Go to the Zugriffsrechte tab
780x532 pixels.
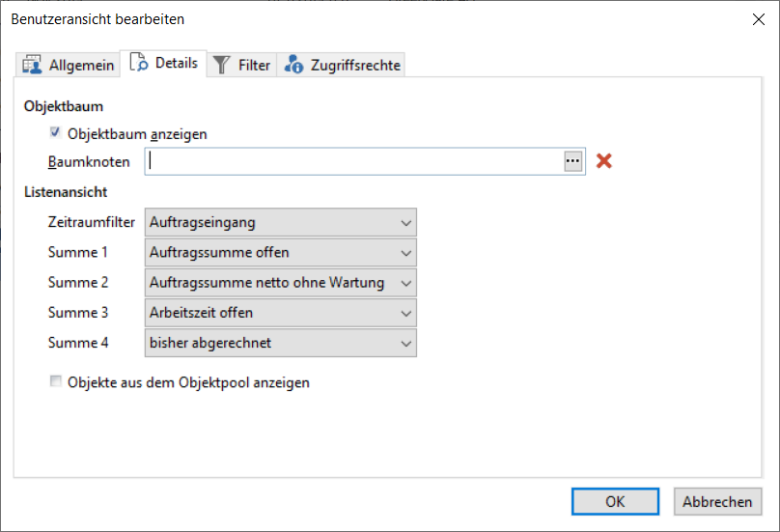tap(342, 65)
